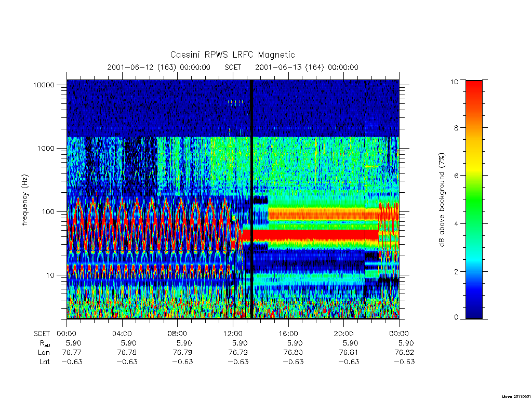Image resolution: width=532 pixels, height=399 pixels.
Task: Select the start date "2001-06-12 (163) 00:00:00"
Action: coord(159,67)
